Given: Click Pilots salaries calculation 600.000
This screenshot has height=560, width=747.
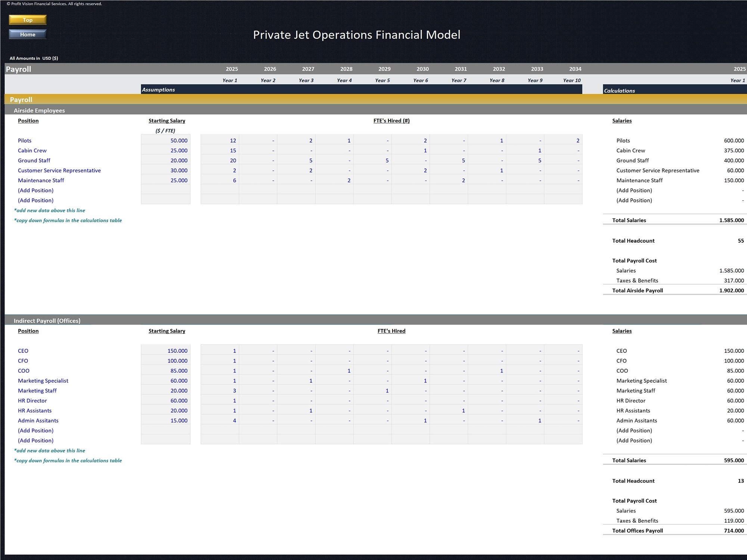Looking at the screenshot, I should pyautogui.click(x=734, y=140).
